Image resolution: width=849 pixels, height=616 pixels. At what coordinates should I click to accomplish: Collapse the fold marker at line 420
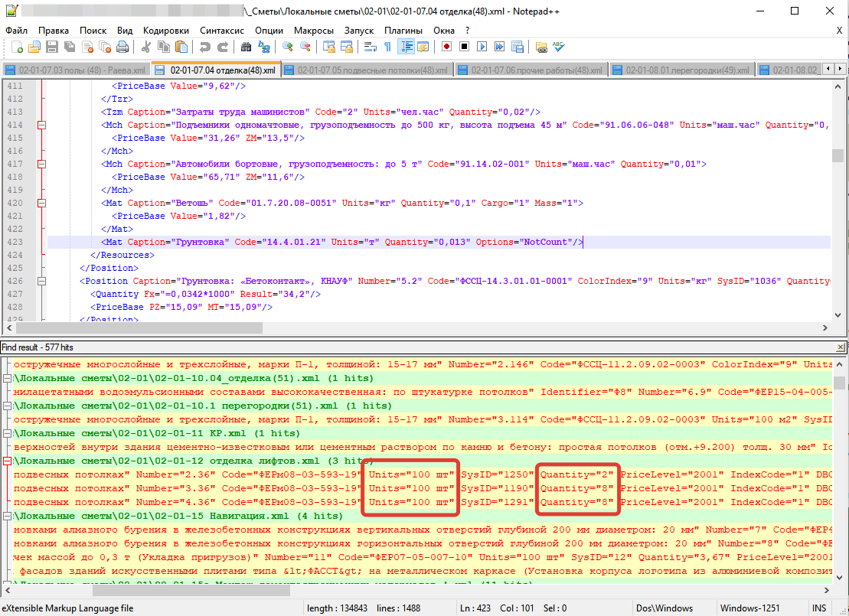(x=41, y=204)
